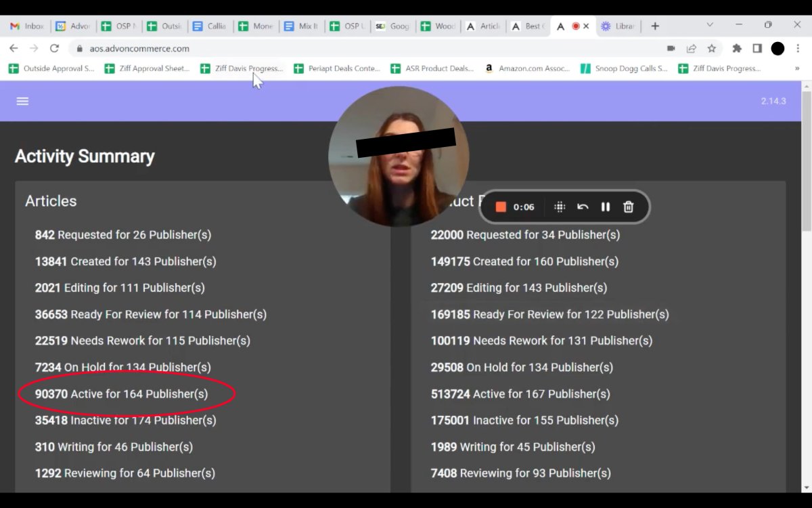The width and height of the screenshot is (812, 508).
Task: Click the page vertical scrollbar
Action: 805,163
